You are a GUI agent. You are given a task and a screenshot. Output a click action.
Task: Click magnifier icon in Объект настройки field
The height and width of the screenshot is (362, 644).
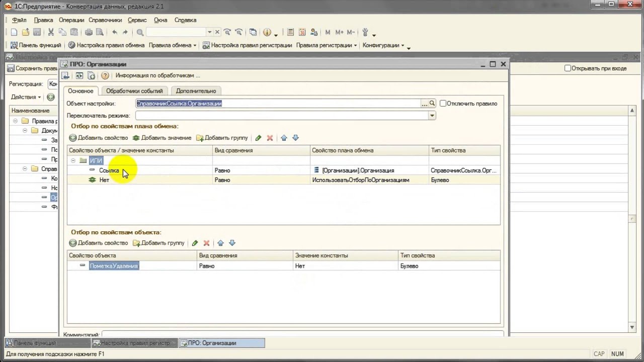click(x=432, y=104)
